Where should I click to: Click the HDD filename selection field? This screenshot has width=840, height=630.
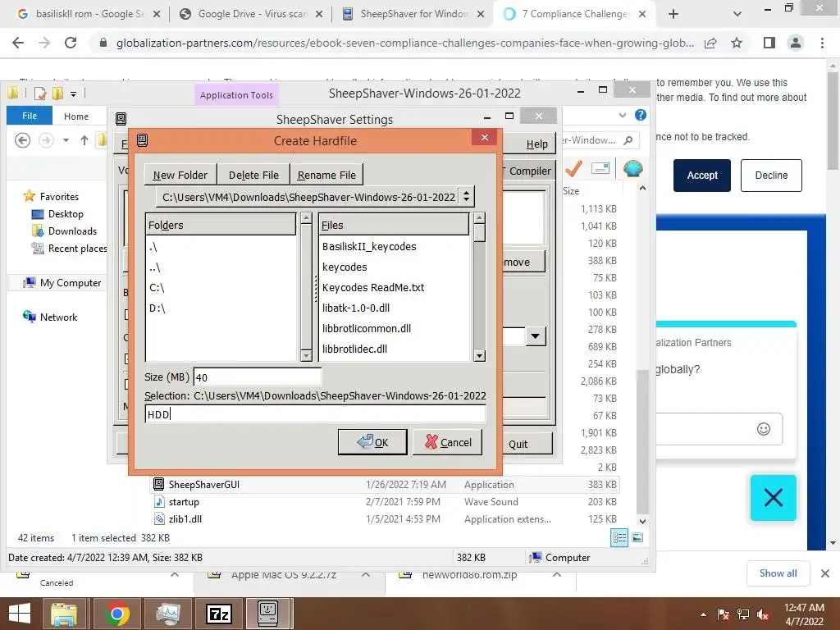click(315, 414)
